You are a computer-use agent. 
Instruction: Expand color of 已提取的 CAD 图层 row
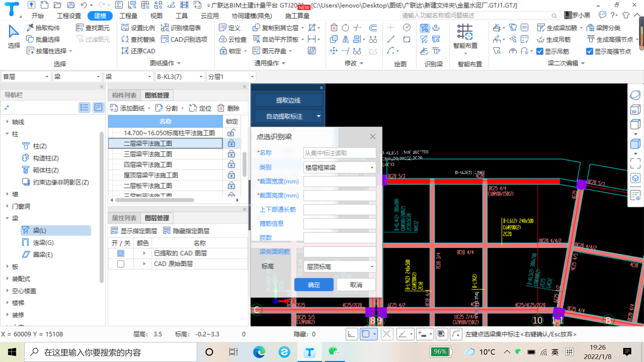[144, 253]
